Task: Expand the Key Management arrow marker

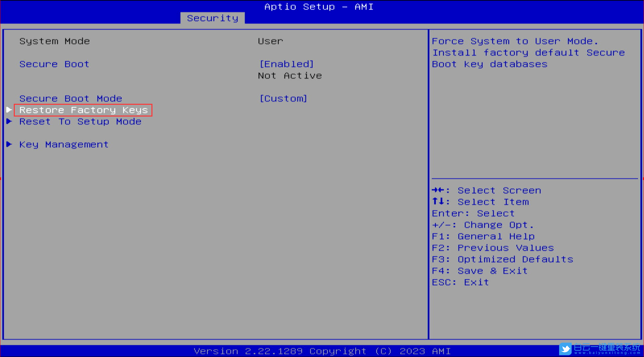Action: [x=9, y=144]
